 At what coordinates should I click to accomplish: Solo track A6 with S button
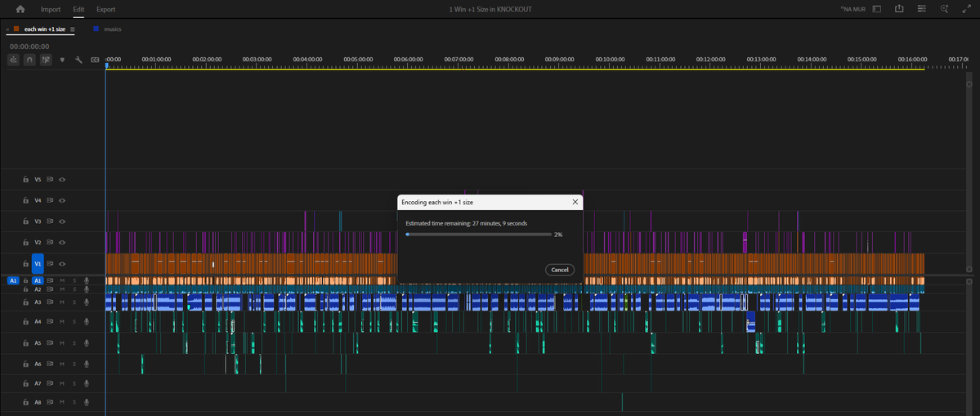(74, 364)
